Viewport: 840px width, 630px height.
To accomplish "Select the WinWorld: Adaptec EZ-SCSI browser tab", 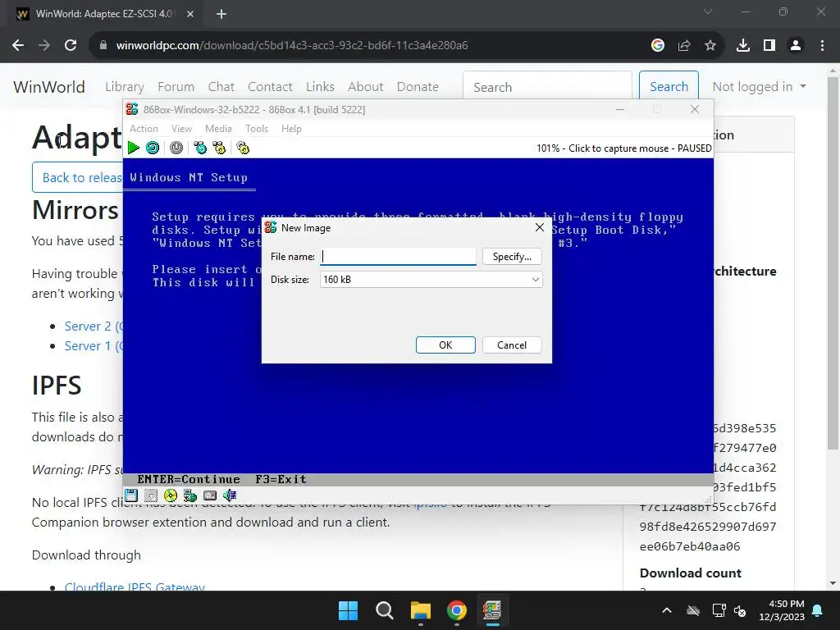I will (105, 14).
